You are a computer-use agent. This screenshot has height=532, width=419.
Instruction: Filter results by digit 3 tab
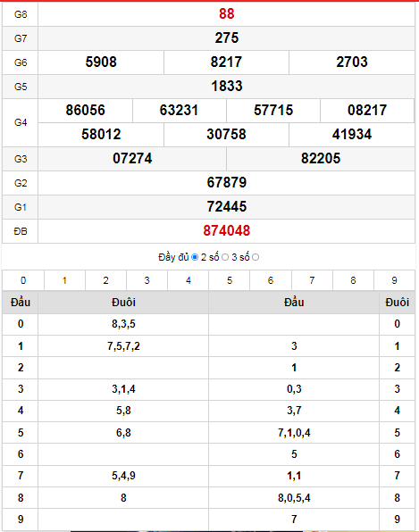coord(147,280)
